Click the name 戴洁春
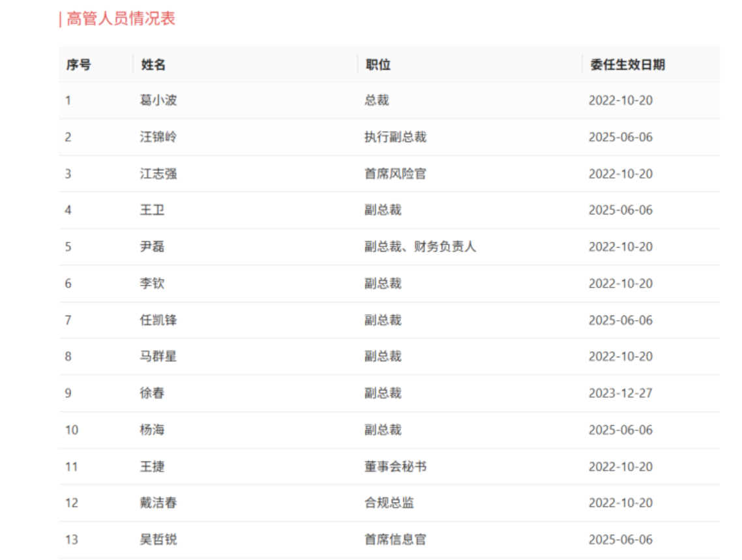The width and height of the screenshot is (742, 560). (x=158, y=503)
